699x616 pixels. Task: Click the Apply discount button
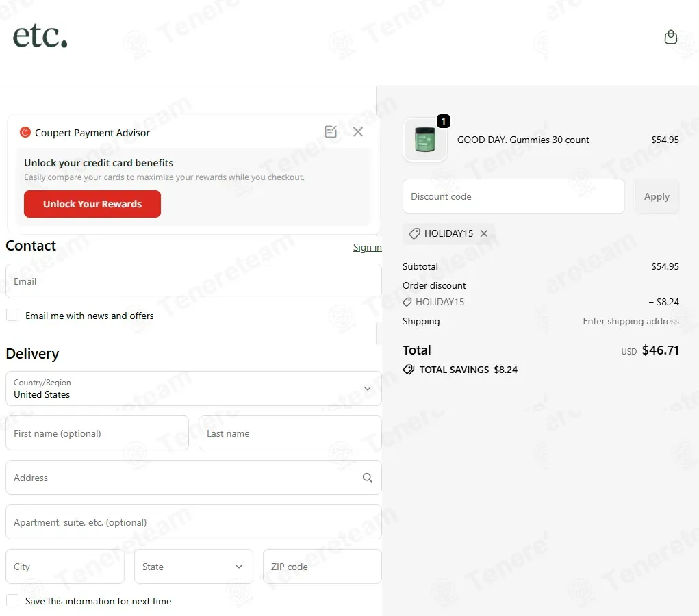click(657, 196)
